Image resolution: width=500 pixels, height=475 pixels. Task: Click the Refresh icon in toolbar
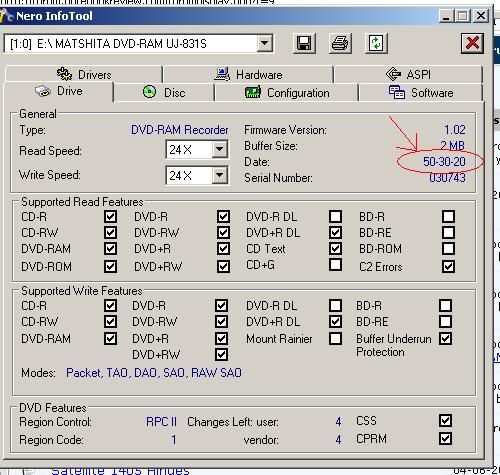pyautogui.click(x=376, y=43)
